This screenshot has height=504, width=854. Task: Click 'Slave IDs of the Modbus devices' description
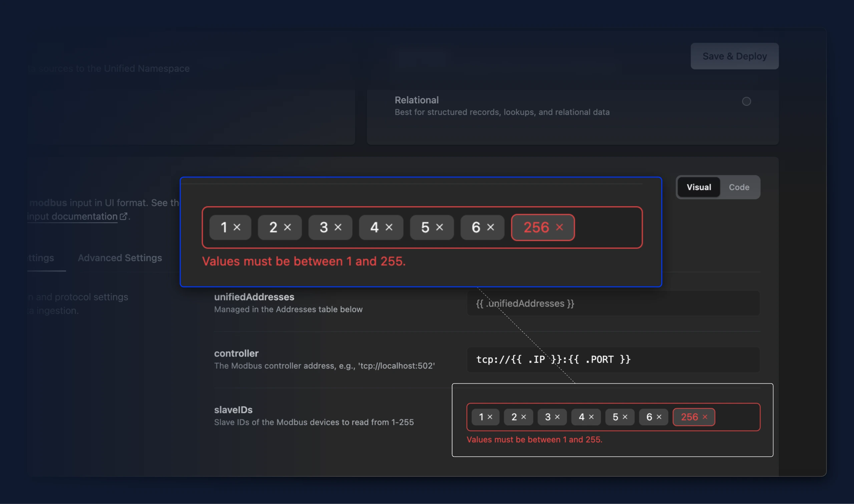314,422
